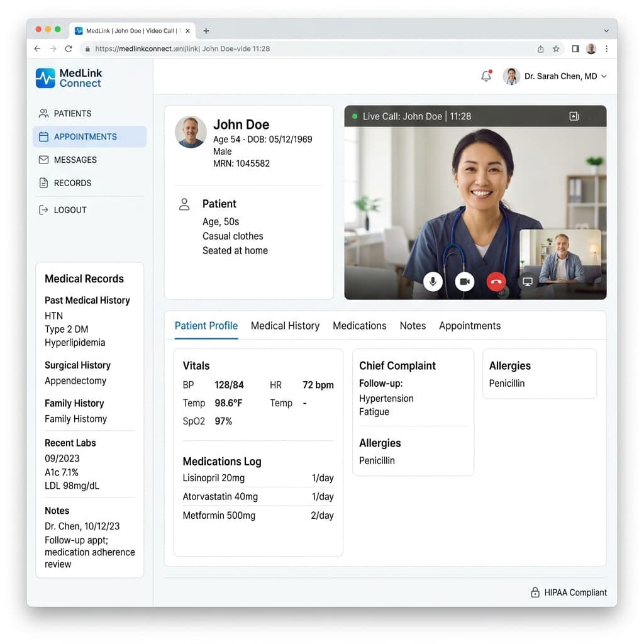Open the browser three-dot menu
Viewport: 644px width, 644px height.
click(607, 49)
